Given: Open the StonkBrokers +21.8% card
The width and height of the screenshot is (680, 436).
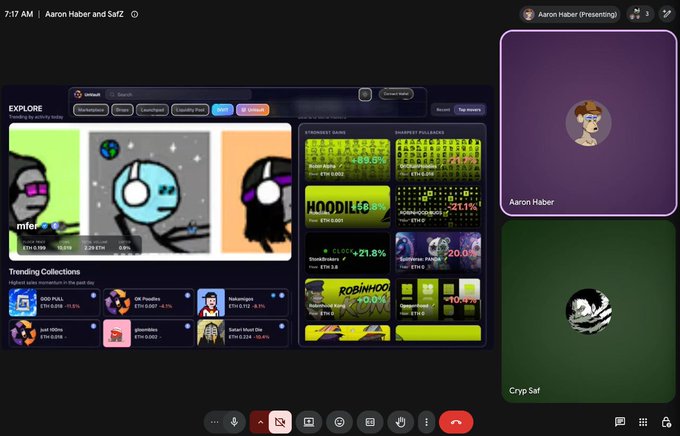Looking at the screenshot, I should [347, 253].
